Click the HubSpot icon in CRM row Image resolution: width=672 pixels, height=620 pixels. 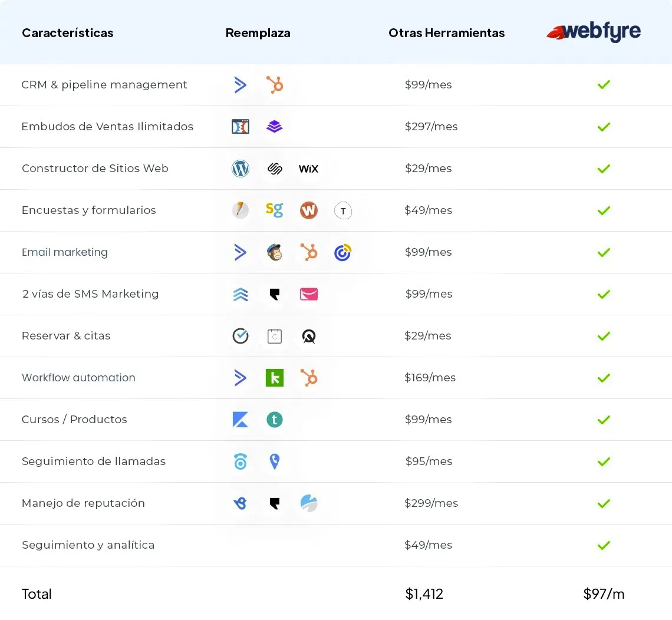274,85
